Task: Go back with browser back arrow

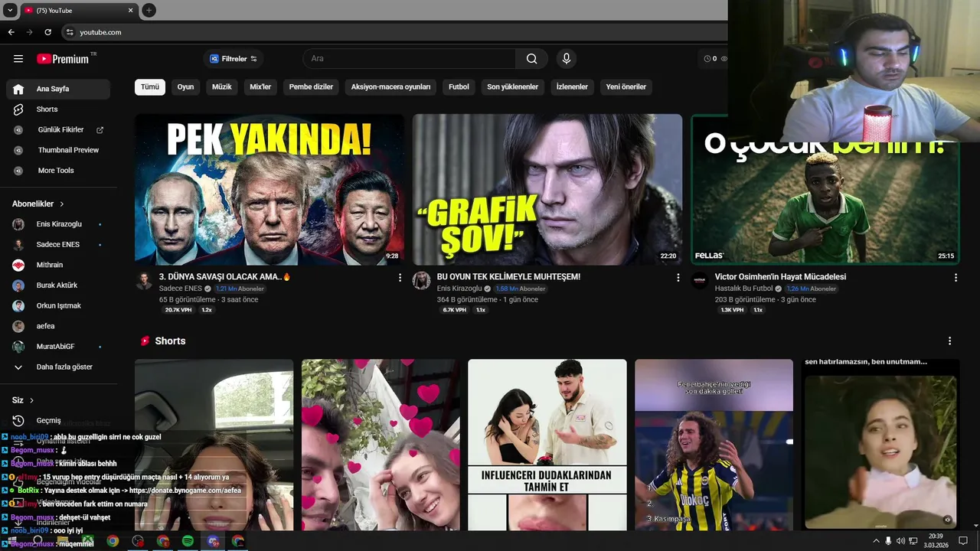Action: (11, 32)
